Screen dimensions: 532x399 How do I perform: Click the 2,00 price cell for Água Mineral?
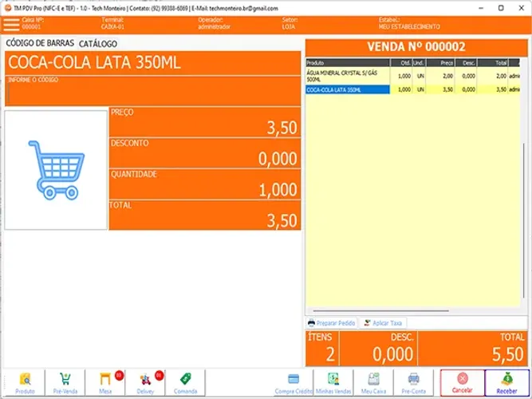[x=440, y=76]
